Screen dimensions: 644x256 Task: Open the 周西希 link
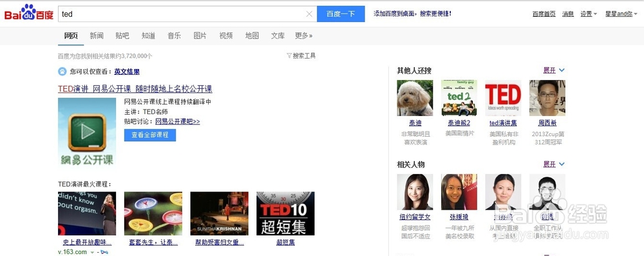(547, 123)
